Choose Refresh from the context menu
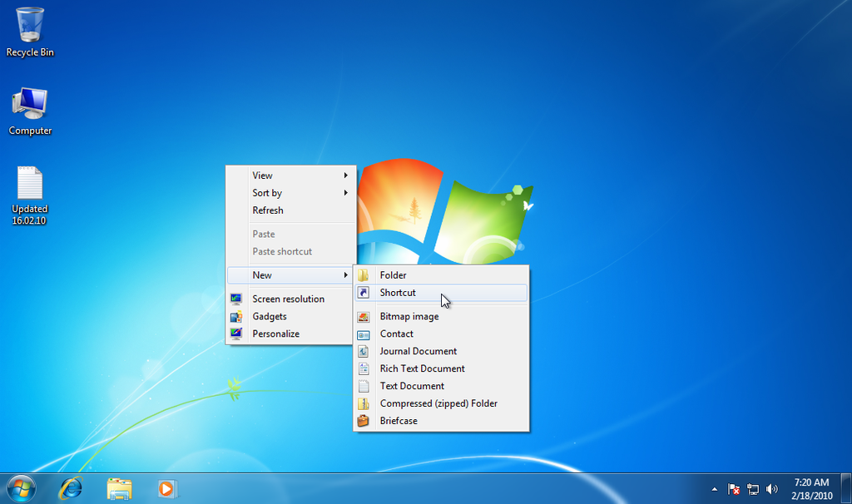852x504 pixels. tap(268, 210)
